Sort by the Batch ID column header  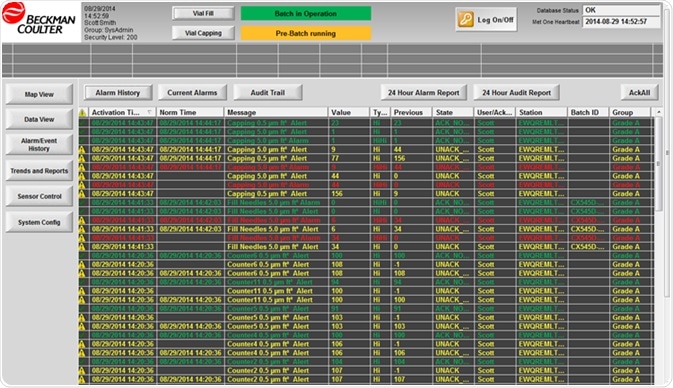[x=588, y=112]
